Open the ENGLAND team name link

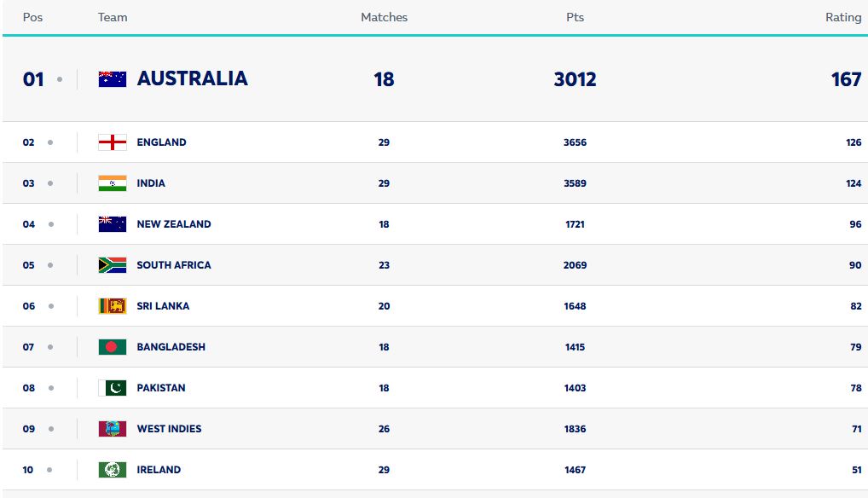[x=161, y=142]
